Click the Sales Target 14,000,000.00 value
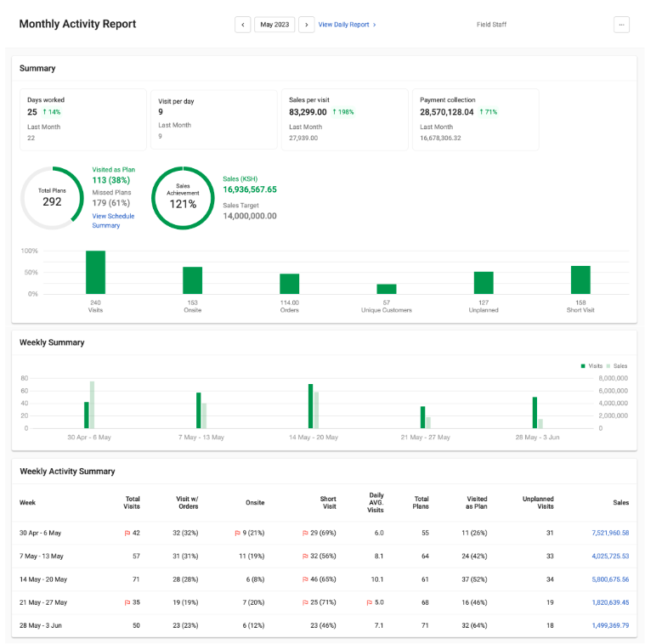The height and width of the screenshot is (644, 645). tap(250, 216)
